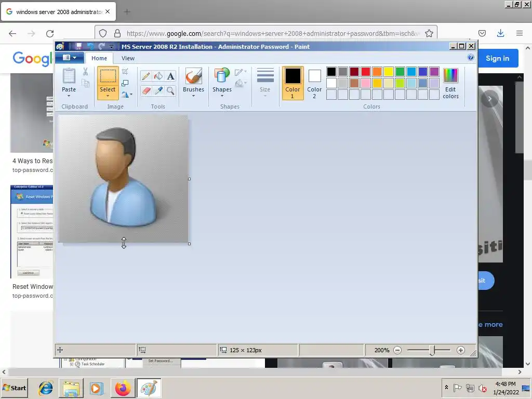Click the Google logo
The width and height of the screenshot is (532, 399).
[33, 59]
